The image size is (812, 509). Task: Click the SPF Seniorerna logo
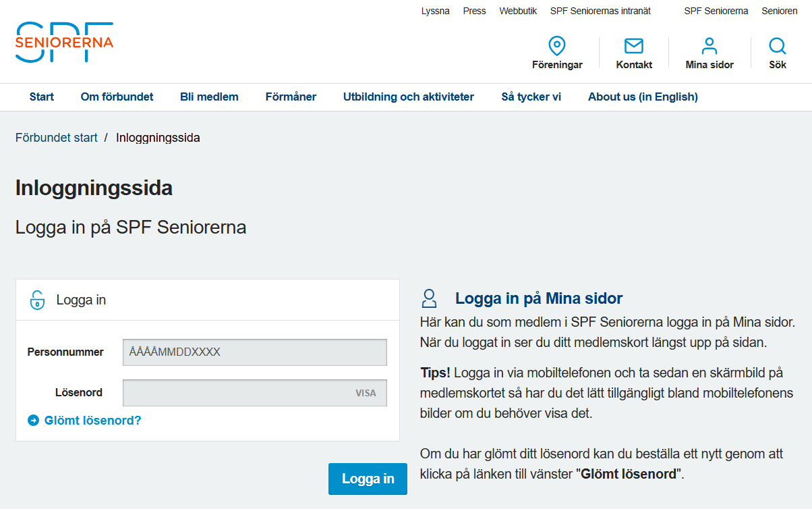point(64,42)
